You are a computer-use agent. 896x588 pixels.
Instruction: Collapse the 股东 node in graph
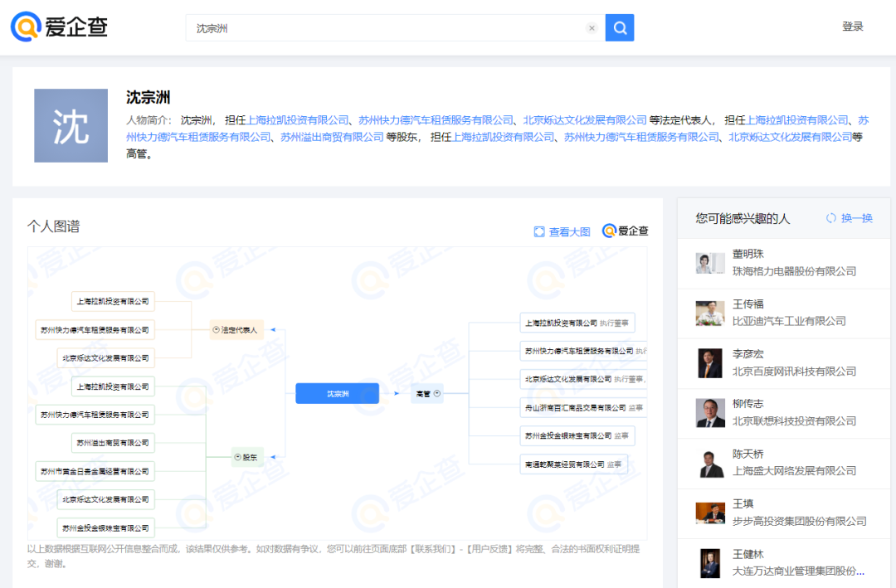click(238, 457)
